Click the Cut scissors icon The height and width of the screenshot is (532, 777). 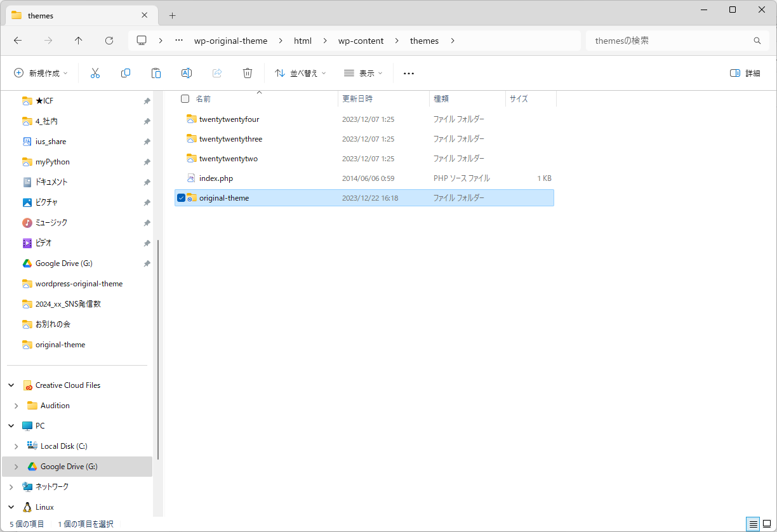(95, 74)
